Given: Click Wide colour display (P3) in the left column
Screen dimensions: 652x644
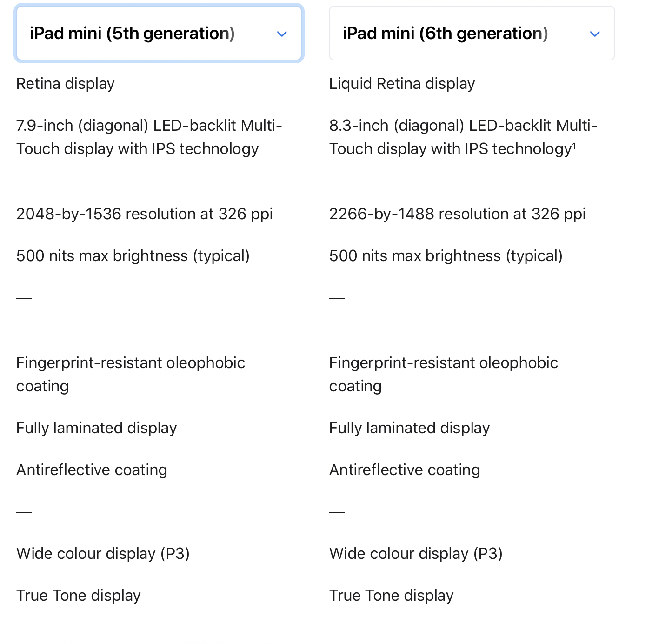Looking at the screenshot, I should [103, 554].
